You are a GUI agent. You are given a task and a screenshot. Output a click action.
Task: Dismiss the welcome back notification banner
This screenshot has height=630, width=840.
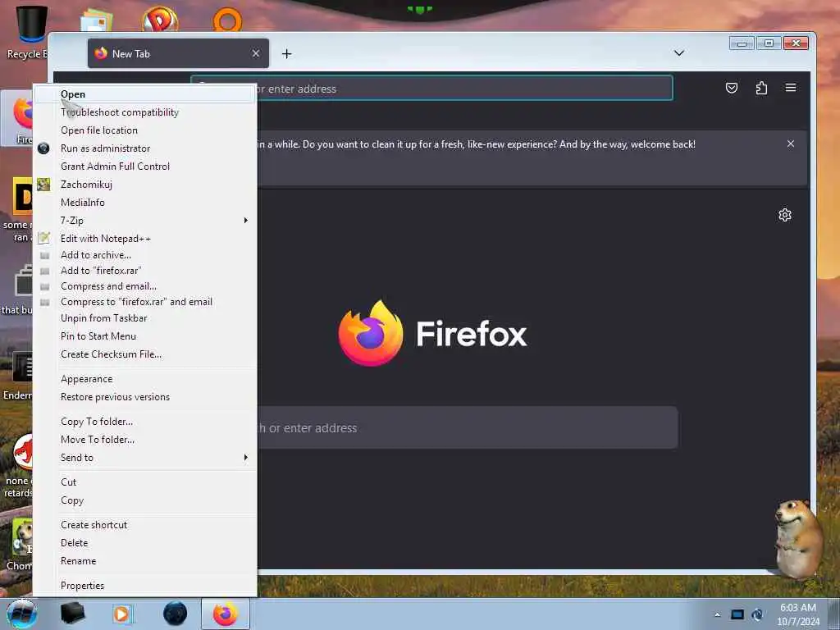click(x=791, y=144)
